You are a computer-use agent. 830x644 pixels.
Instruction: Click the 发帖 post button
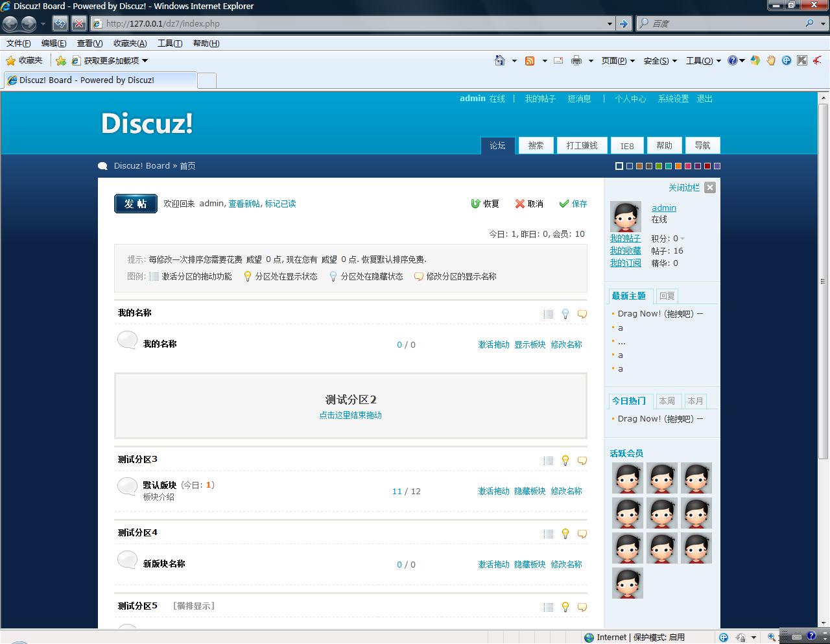pos(136,204)
